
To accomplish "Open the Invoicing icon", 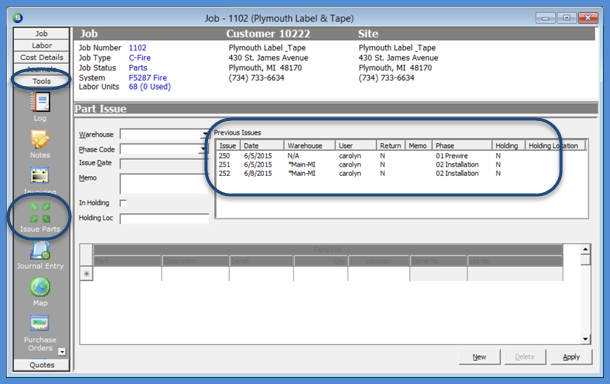I will [x=40, y=176].
